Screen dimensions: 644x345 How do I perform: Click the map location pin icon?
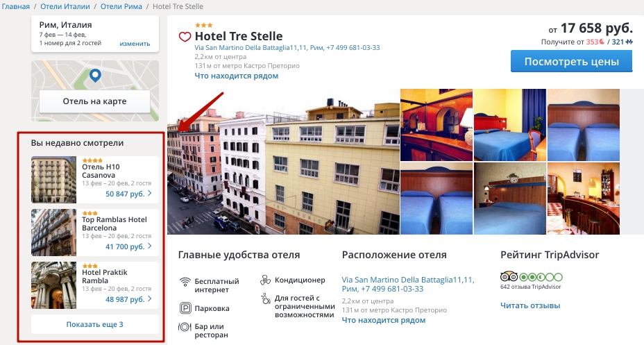tap(95, 76)
